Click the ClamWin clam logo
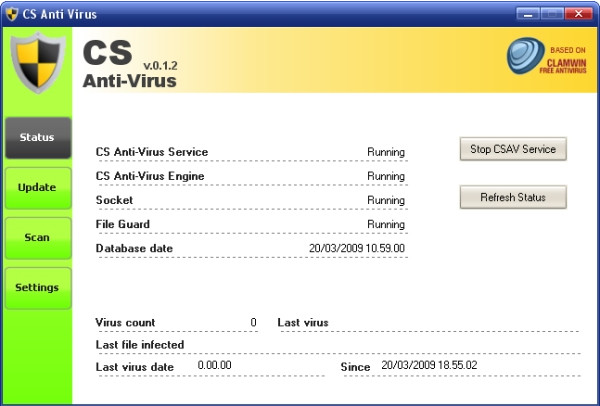The width and height of the screenshot is (600, 406). (x=525, y=56)
